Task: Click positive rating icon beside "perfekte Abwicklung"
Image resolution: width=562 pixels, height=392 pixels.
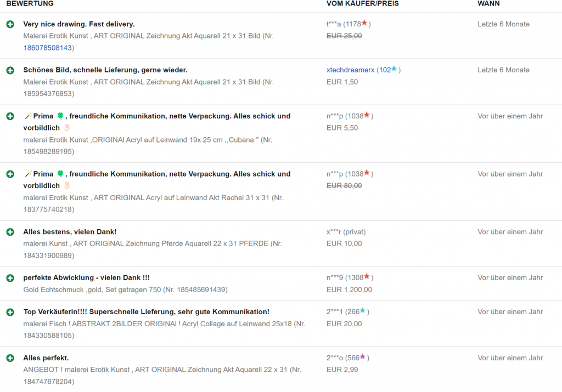Action: click(x=10, y=278)
